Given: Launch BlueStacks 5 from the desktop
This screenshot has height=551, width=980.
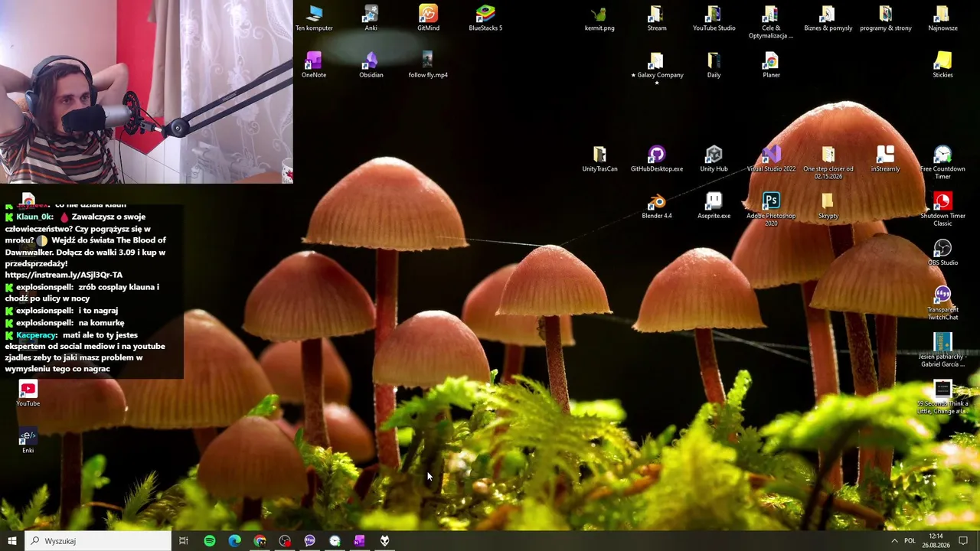Looking at the screenshot, I should pos(485,18).
